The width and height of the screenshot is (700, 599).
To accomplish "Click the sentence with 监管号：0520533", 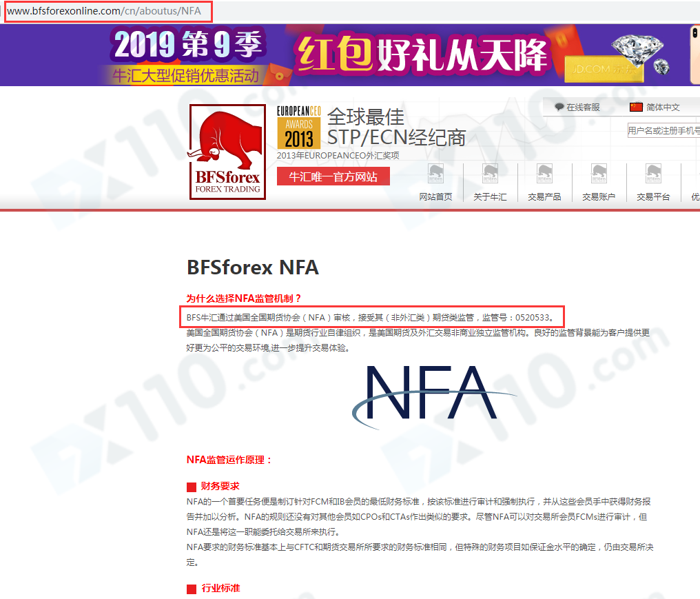I will point(371,318).
